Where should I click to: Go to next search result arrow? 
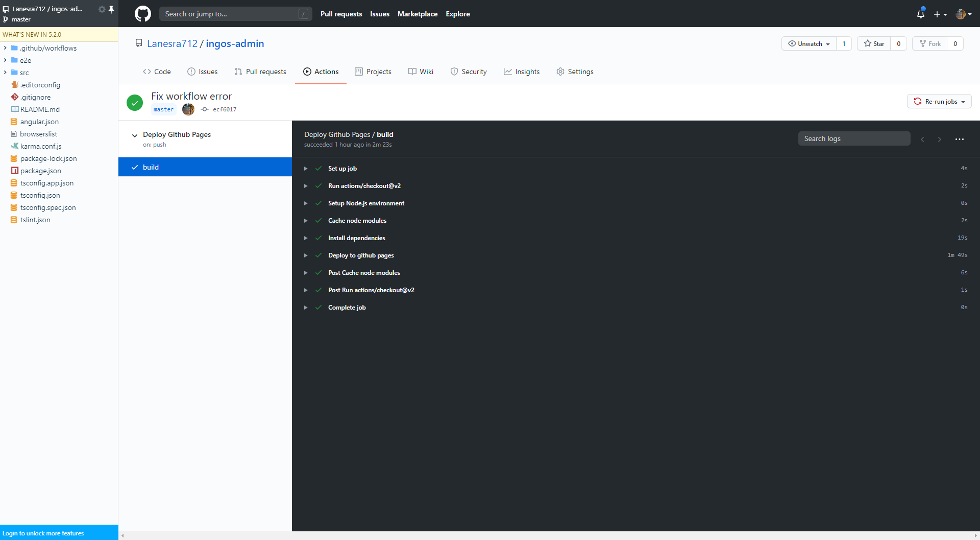939,139
